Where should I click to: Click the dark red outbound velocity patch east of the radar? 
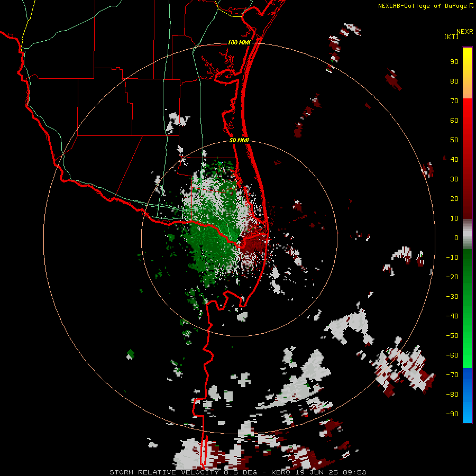pos(253,244)
